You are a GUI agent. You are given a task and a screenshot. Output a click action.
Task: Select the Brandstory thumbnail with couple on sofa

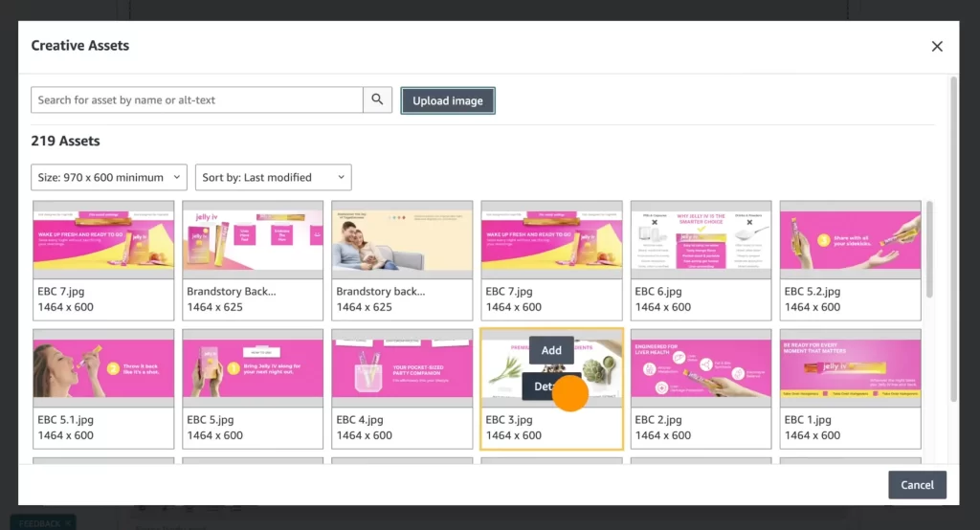(402, 240)
